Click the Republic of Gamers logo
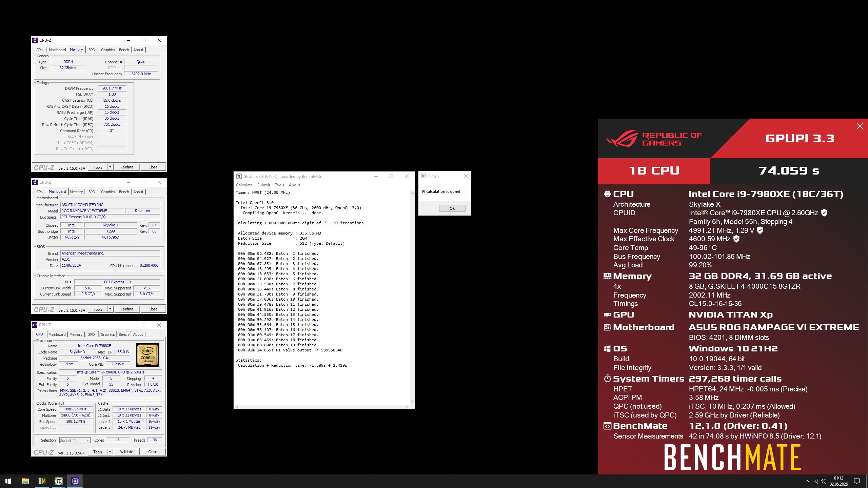Screen dimensions: 868x488 (x=654, y=139)
